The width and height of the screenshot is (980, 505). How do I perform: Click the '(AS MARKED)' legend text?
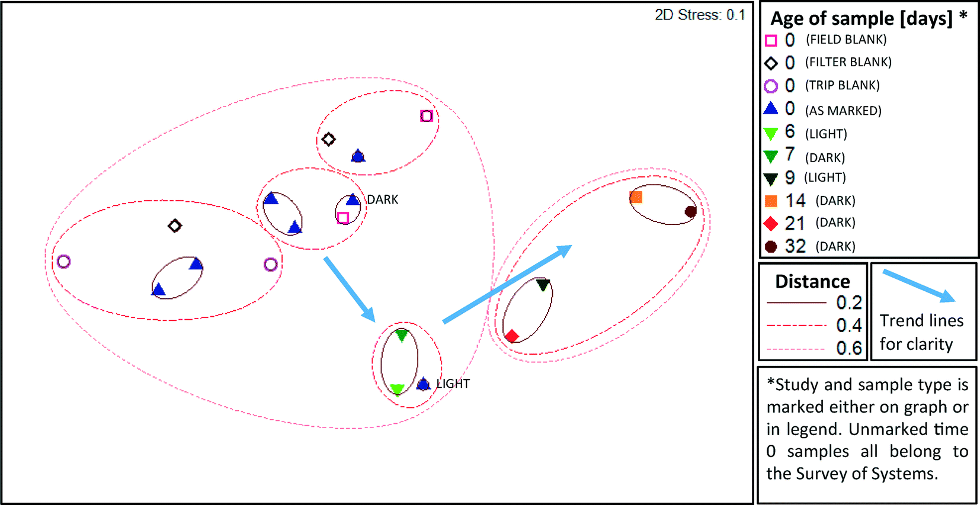coord(843,111)
